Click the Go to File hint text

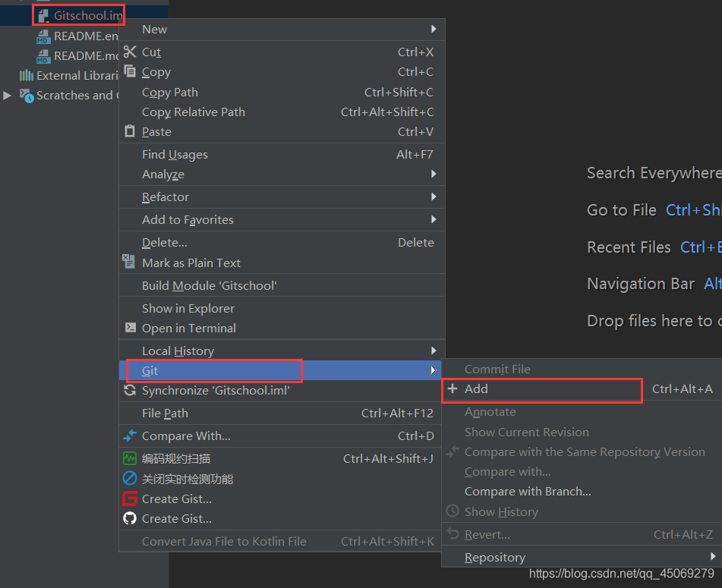click(621, 210)
